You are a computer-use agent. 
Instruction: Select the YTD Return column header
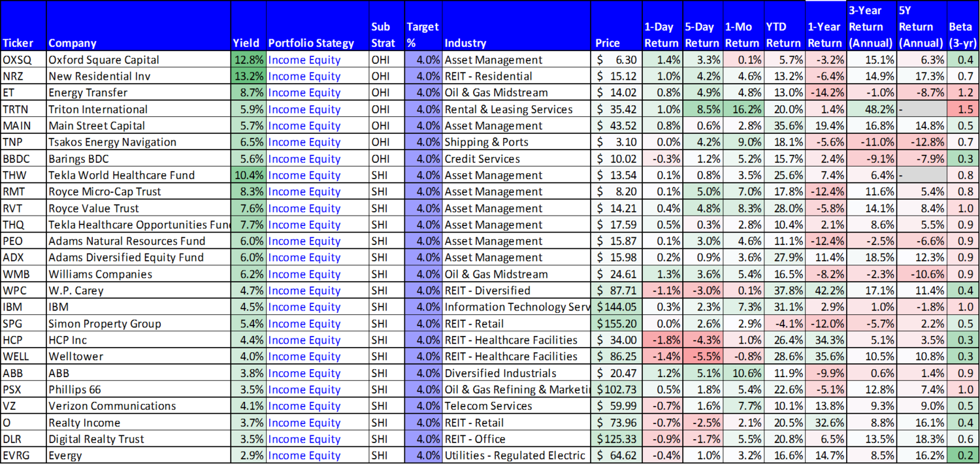pyautogui.click(x=784, y=27)
